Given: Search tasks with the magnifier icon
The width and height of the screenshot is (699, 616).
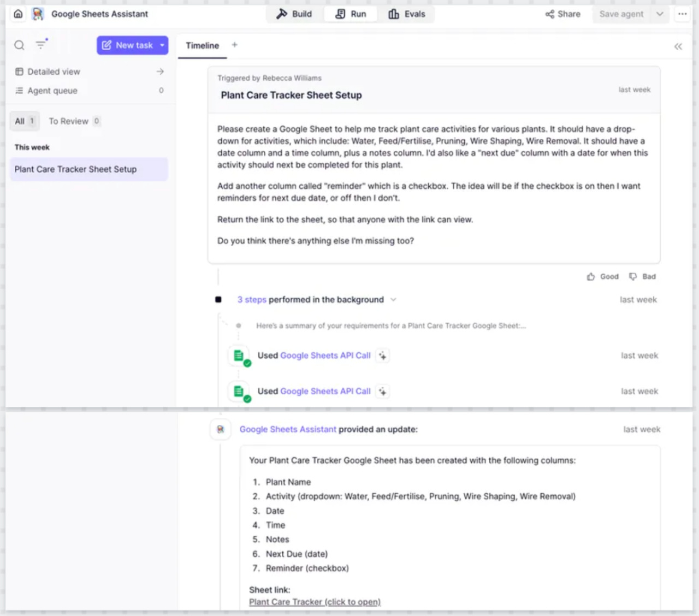Looking at the screenshot, I should click(x=19, y=45).
